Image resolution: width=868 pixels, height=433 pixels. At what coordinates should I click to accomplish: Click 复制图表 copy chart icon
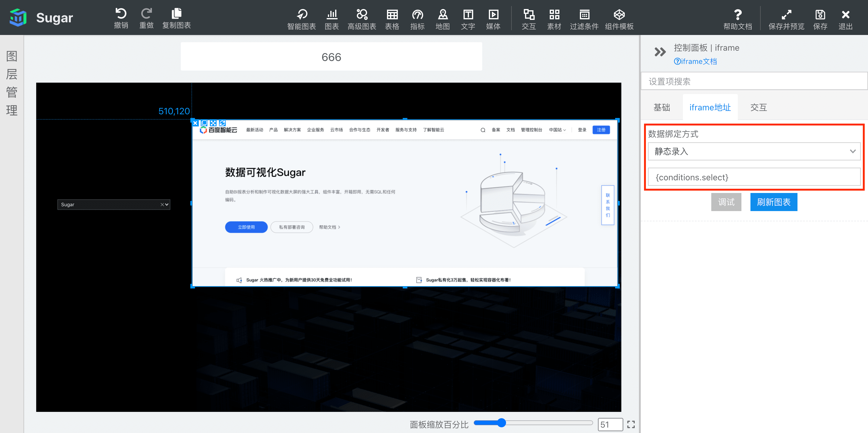click(176, 19)
